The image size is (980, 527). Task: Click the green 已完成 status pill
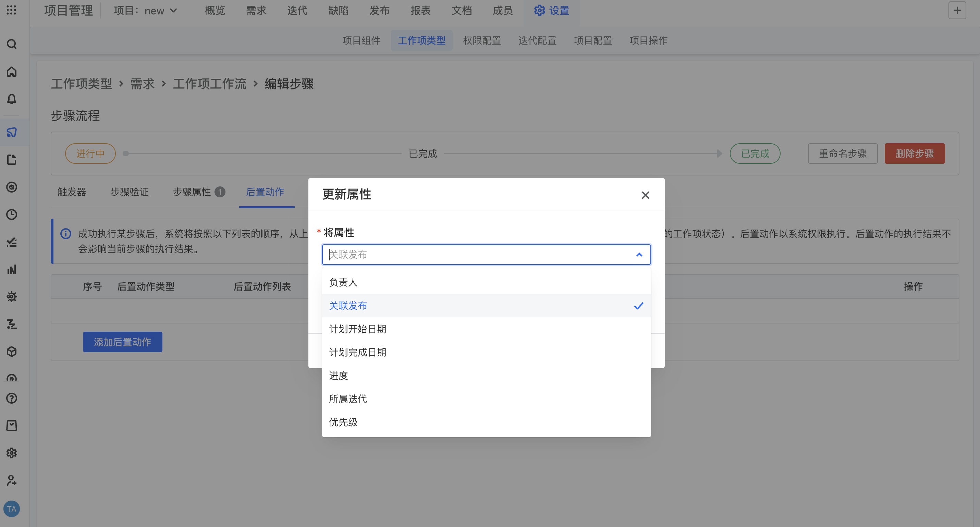755,154
